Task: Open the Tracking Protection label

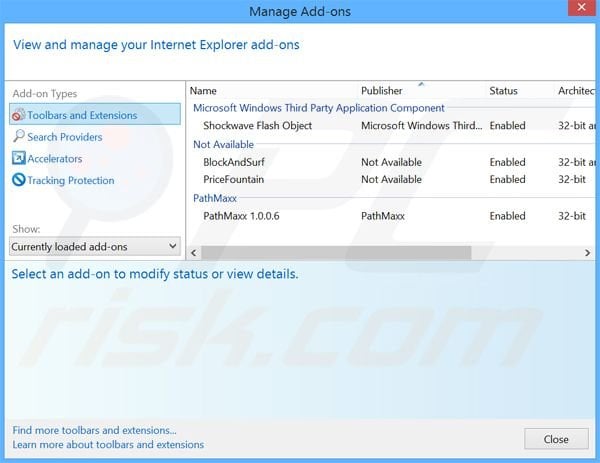Action: [x=71, y=181]
